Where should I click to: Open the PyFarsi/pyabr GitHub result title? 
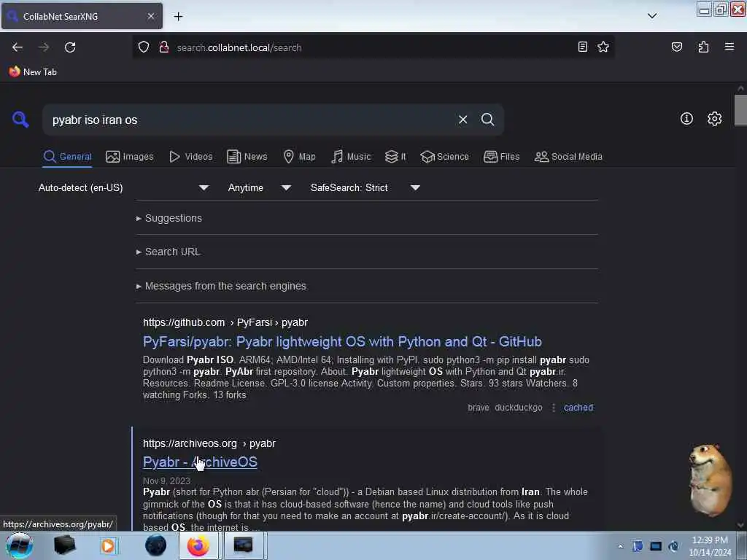[342, 342]
